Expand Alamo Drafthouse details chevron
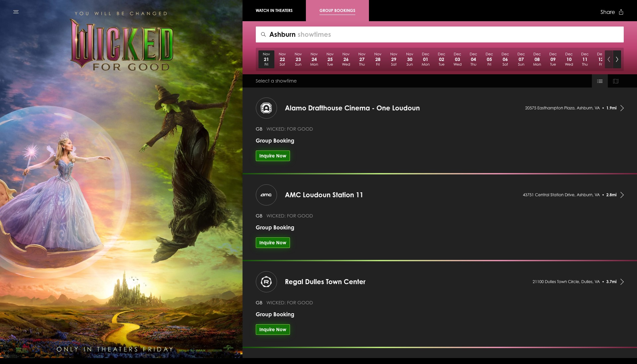Screen dimensions: 637x364 pos(622,108)
